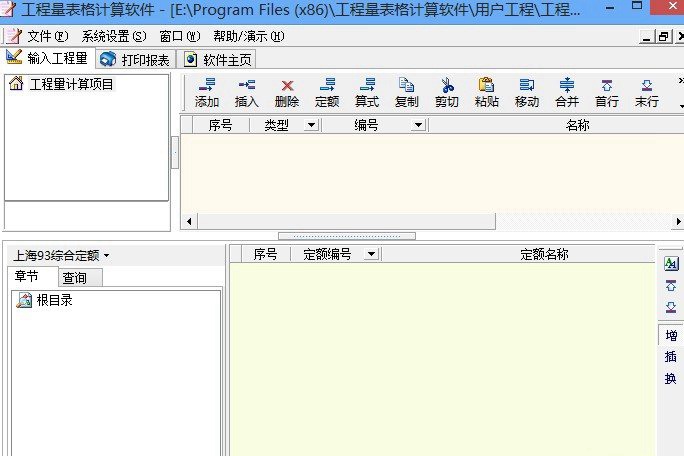Open the 窗口(W) menu
The height and width of the screenshot is (456, 684).
[x=180, y=36]
